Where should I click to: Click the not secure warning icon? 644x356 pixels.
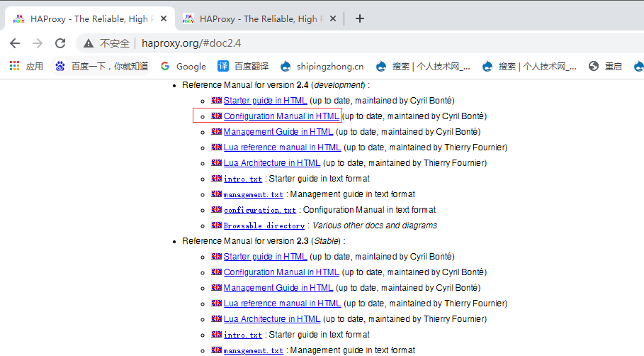89,43
